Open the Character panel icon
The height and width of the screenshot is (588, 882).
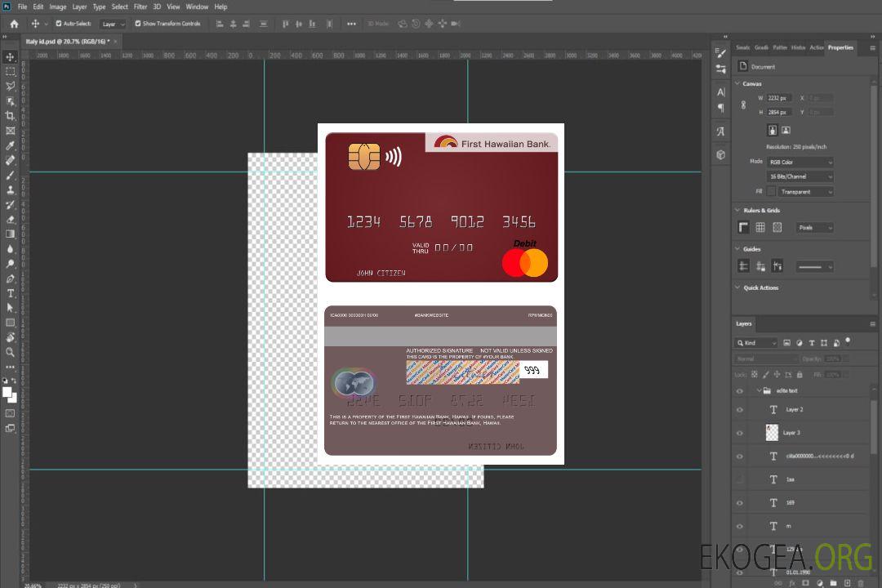point(720,92)
